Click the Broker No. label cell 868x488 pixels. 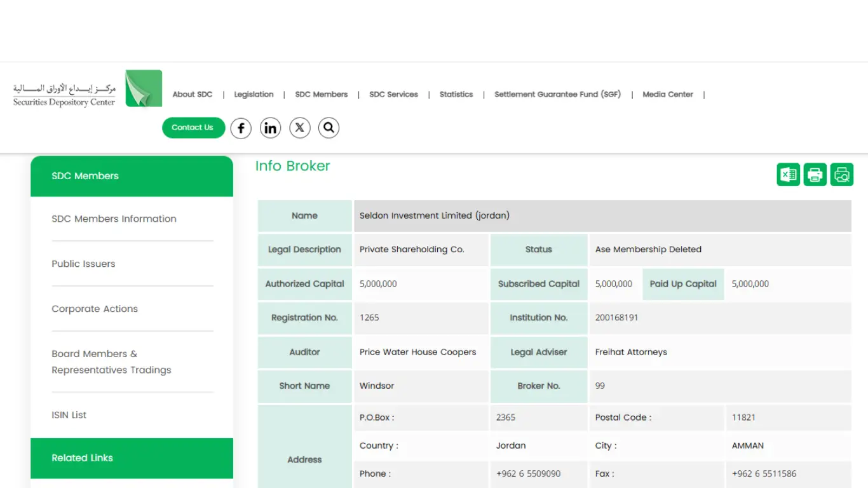point(539,386)
